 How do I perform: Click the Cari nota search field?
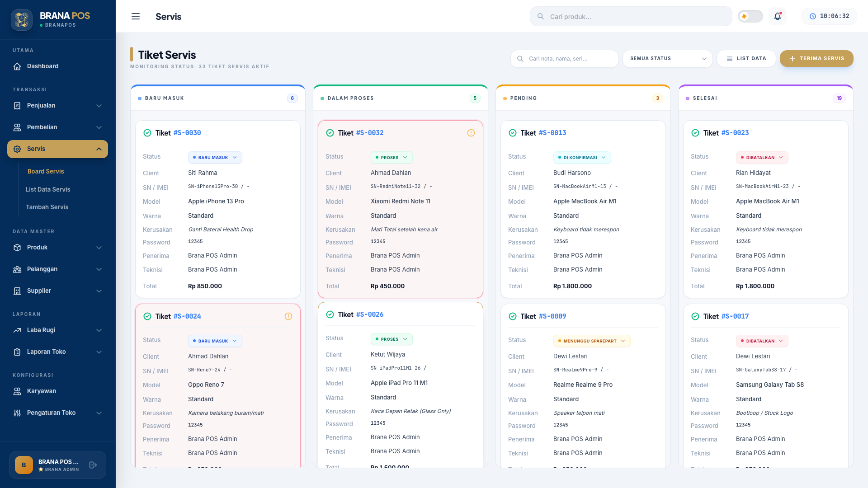point(565,59)
